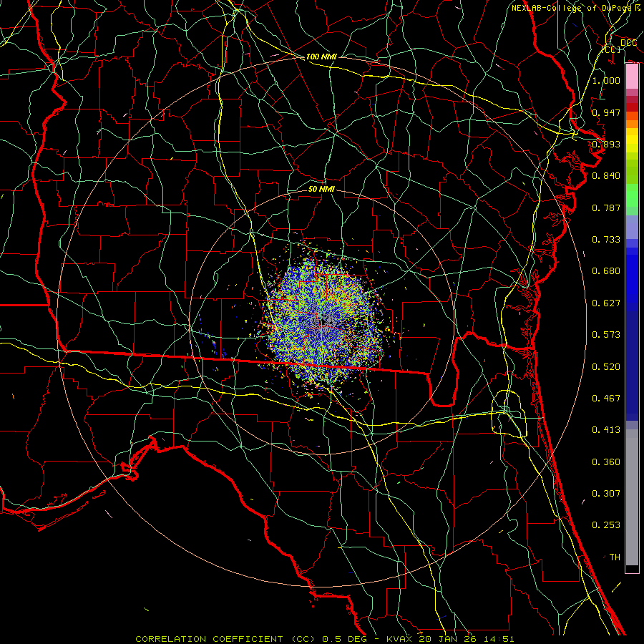Screen dimensions: 644x644
Task: Select the 0.573 legend value
Action: click(x=606, y=335)
